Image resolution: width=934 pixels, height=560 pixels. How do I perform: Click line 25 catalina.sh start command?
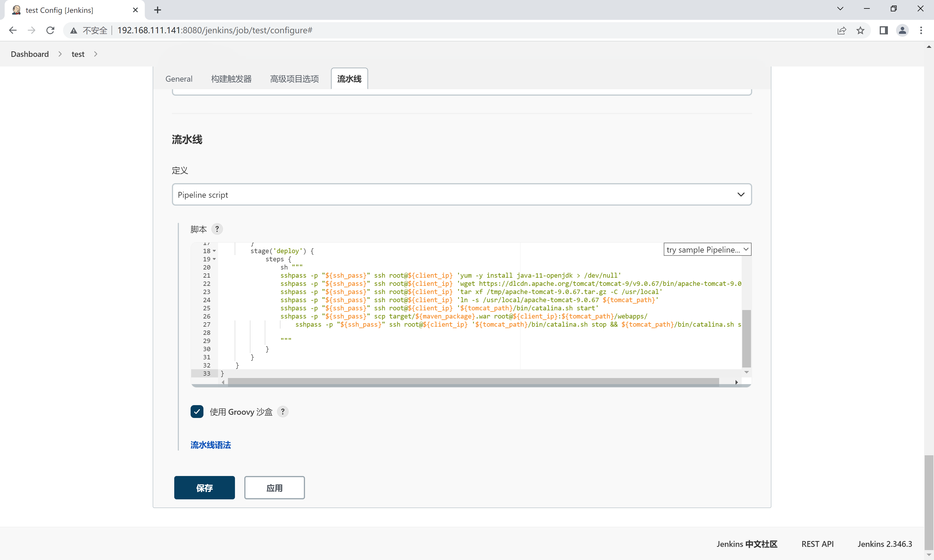coord(440,308)
